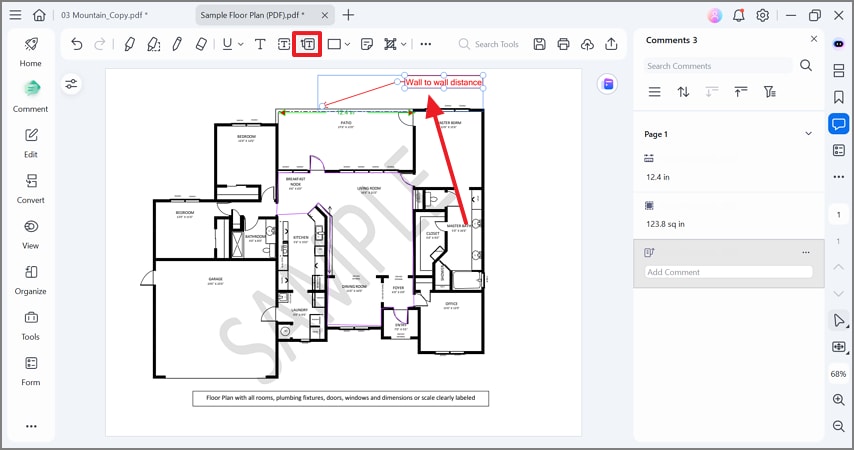This screenshot has width=854, height=450.
Task: Collapse the Page 1 comments group
Action: pyautogui.click(x=809, y=134)
